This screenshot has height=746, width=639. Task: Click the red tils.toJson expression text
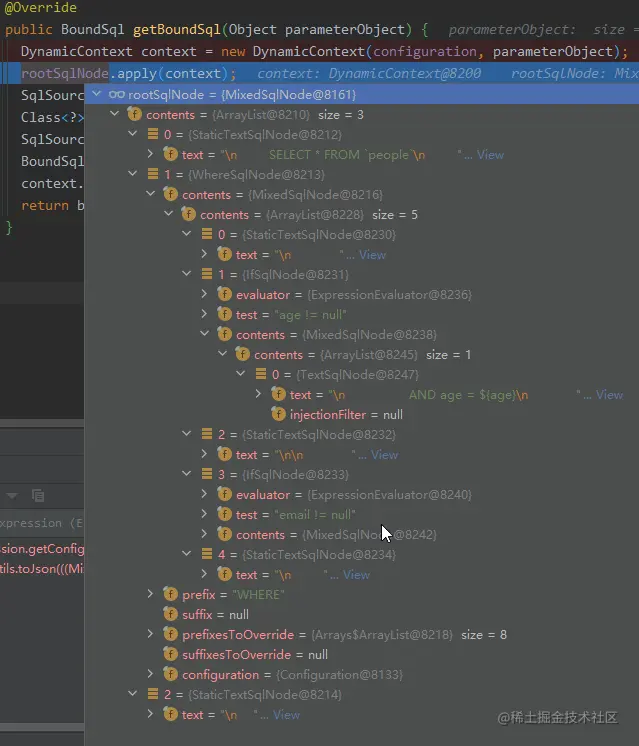pos(42,569)
